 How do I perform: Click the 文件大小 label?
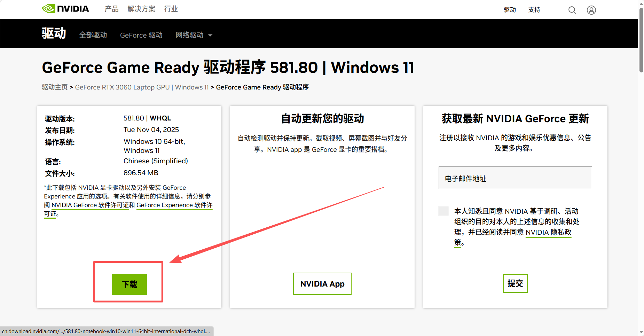[60, 173]
